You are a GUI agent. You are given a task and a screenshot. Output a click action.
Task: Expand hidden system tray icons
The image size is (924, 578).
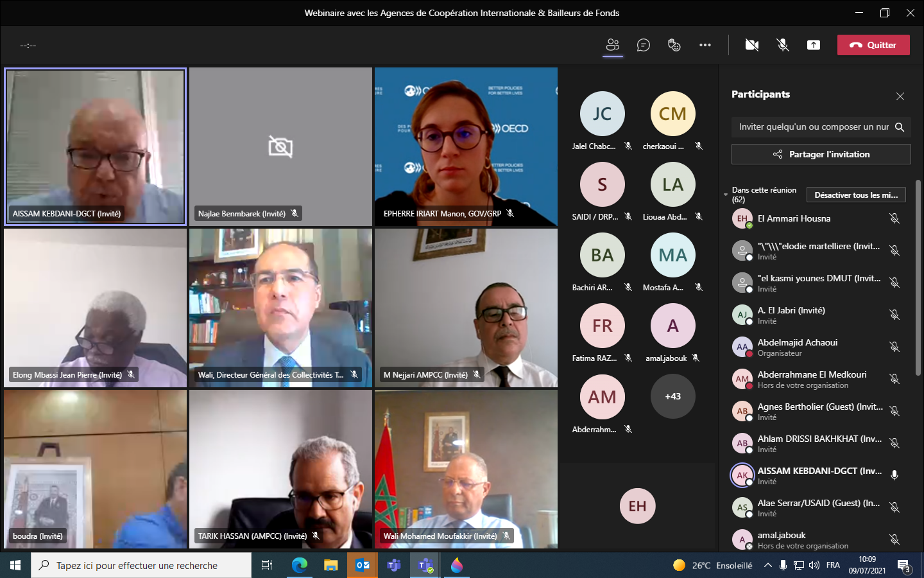[x=768, y=565]
